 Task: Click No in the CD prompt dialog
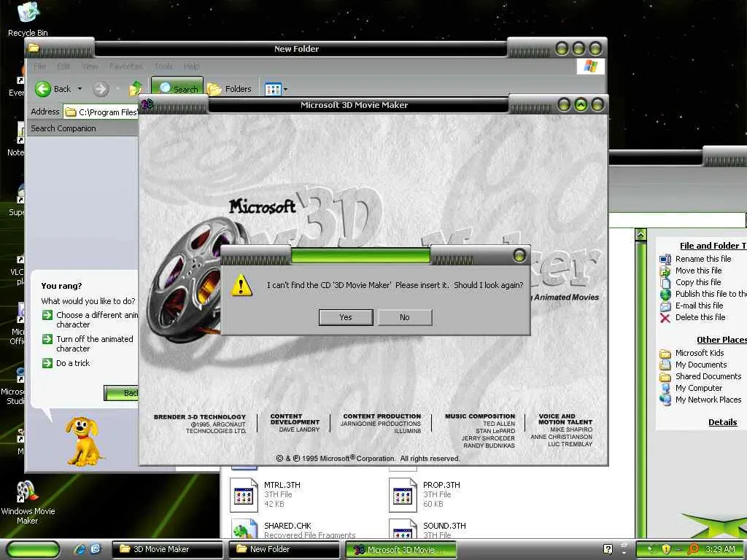404,317
